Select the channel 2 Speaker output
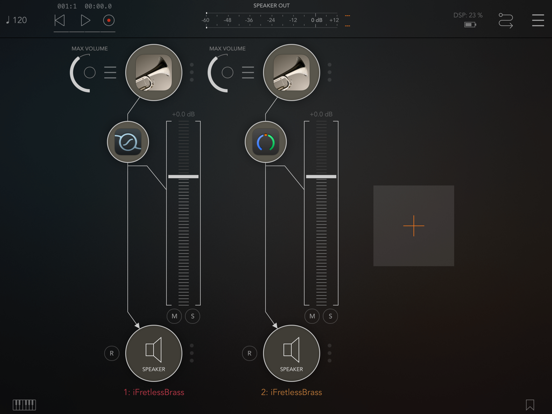Screen dimensions: 552x414 (x=291, y=353)
